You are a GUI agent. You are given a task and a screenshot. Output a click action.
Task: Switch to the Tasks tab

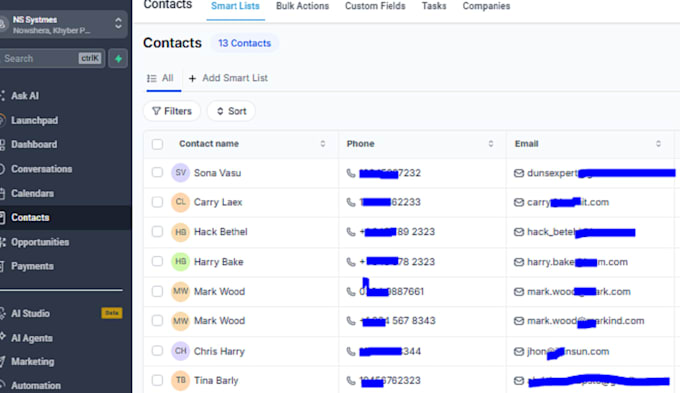tap(434, 6)
